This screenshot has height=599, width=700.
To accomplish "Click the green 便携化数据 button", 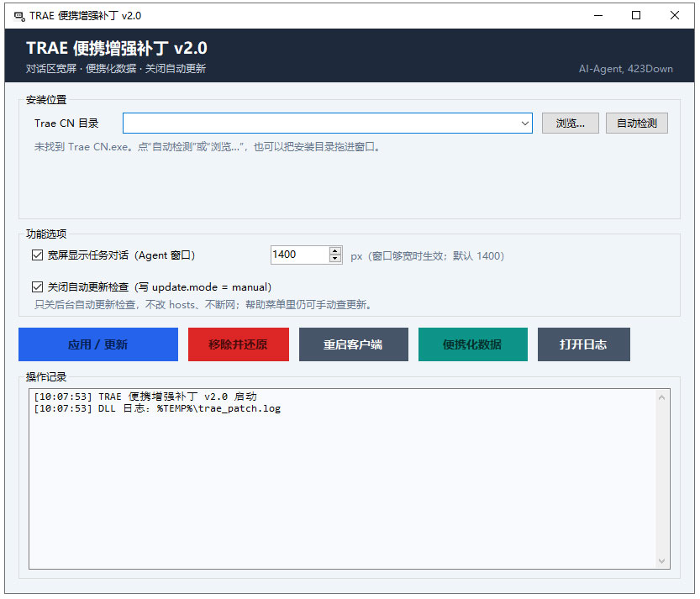I will 473,344.
